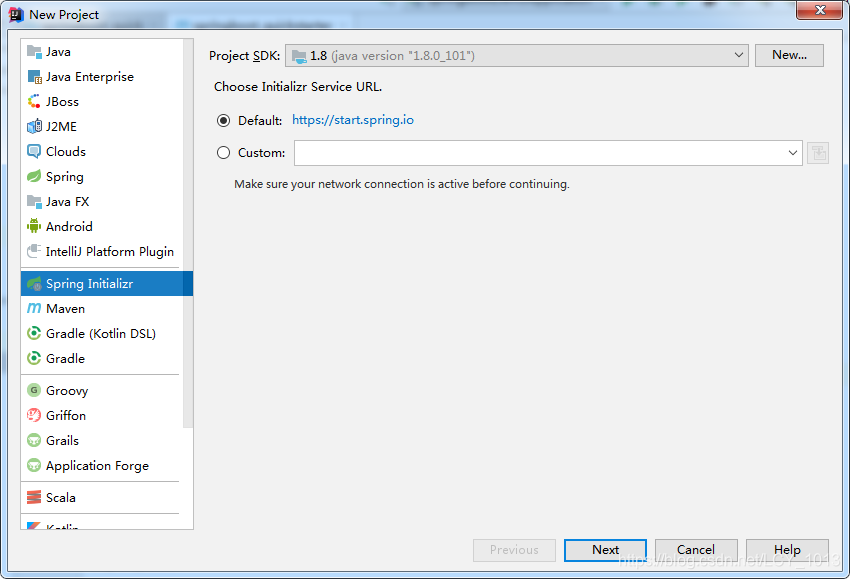This screenshot has height=579, width=850.
Task: Click the JBoss colorful icon
Action: 34,101
